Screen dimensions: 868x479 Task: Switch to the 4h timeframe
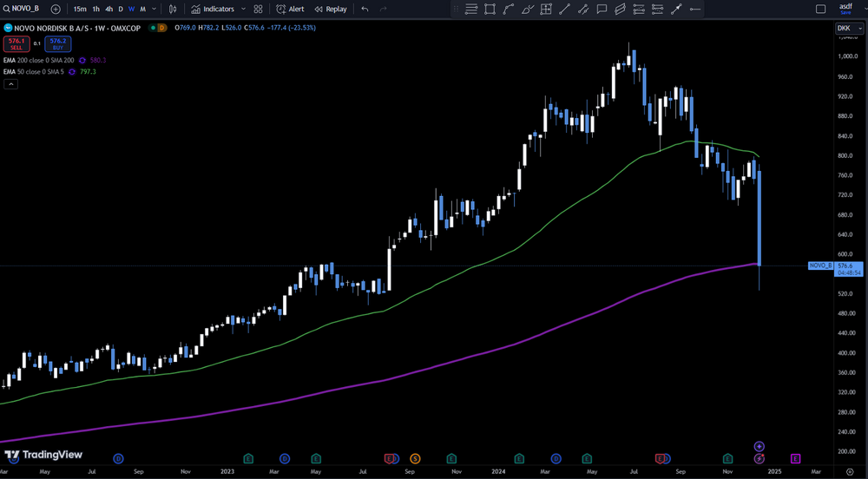(109, 9)
